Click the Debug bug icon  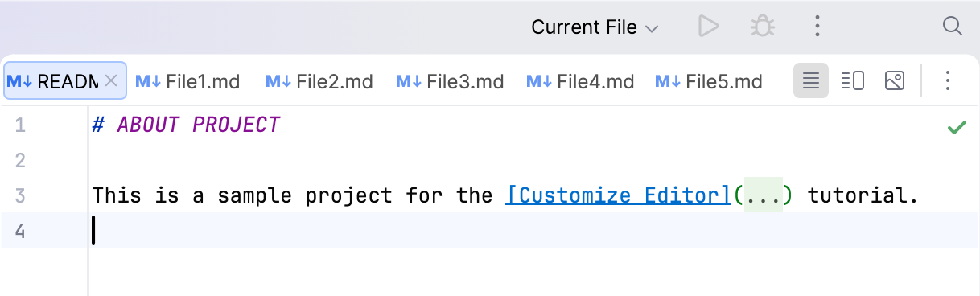[762, 27]
